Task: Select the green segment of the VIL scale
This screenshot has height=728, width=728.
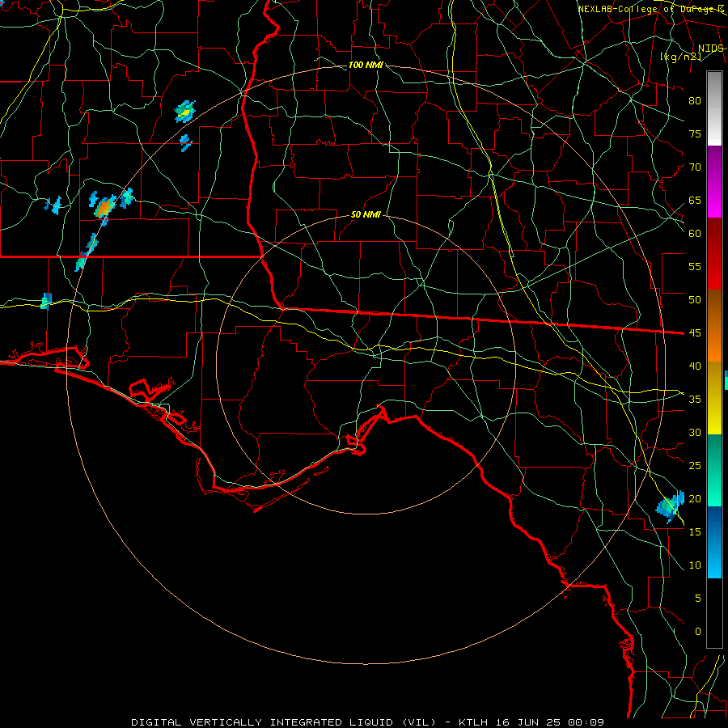Action: (714, 470)
